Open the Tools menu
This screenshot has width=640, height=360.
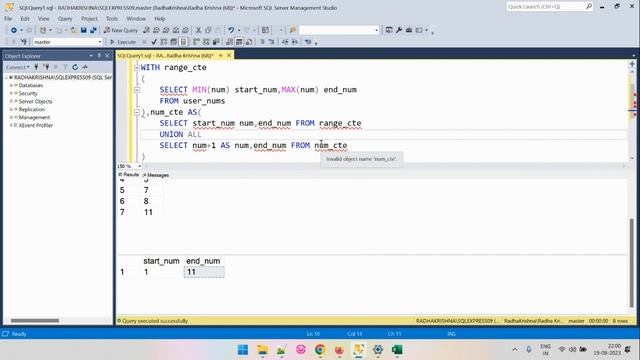pyautogui.click(x=112, y=19)
